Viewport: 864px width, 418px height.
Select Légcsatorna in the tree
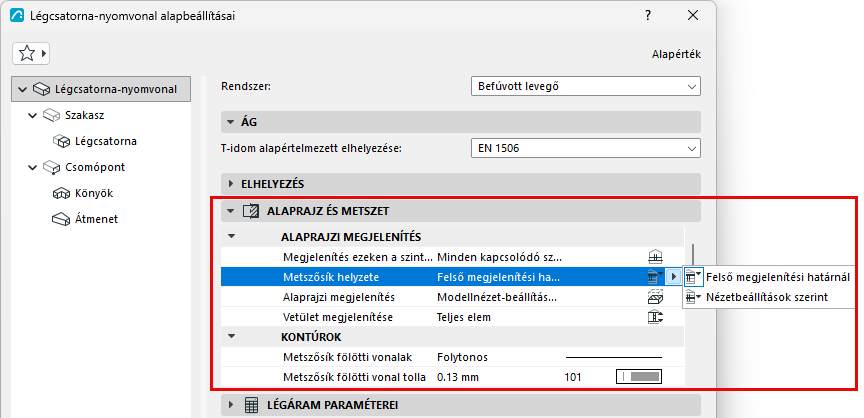pyautogui.click(x=106, y=142)
